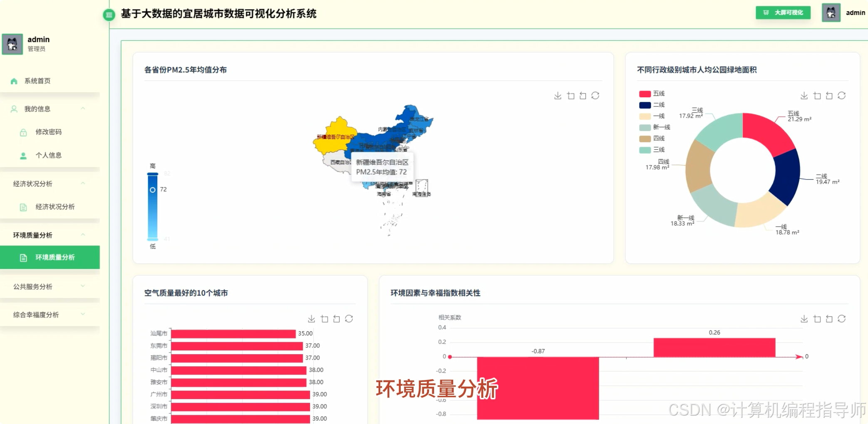Open the 个人信息 menu item
This screenshot has height=424, width=868.
[50, 155]
